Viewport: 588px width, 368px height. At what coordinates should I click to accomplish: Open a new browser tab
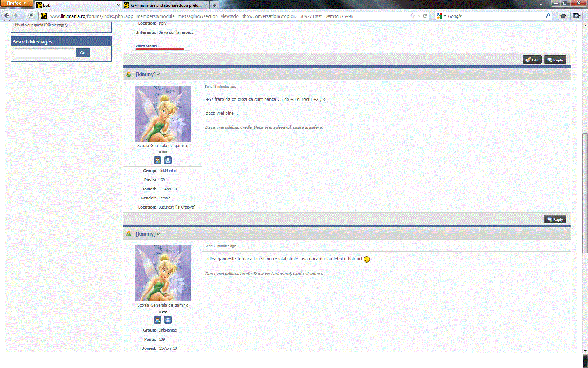pos(215,5)
